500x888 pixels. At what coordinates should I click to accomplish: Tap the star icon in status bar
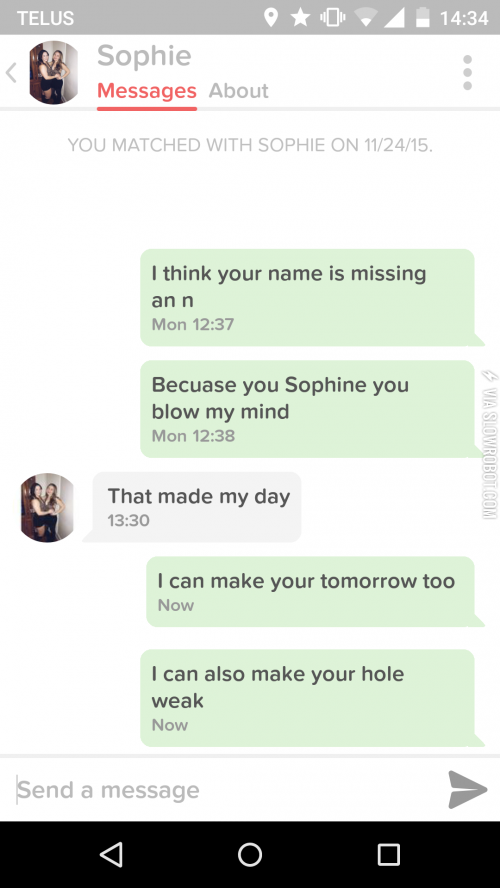300,18
